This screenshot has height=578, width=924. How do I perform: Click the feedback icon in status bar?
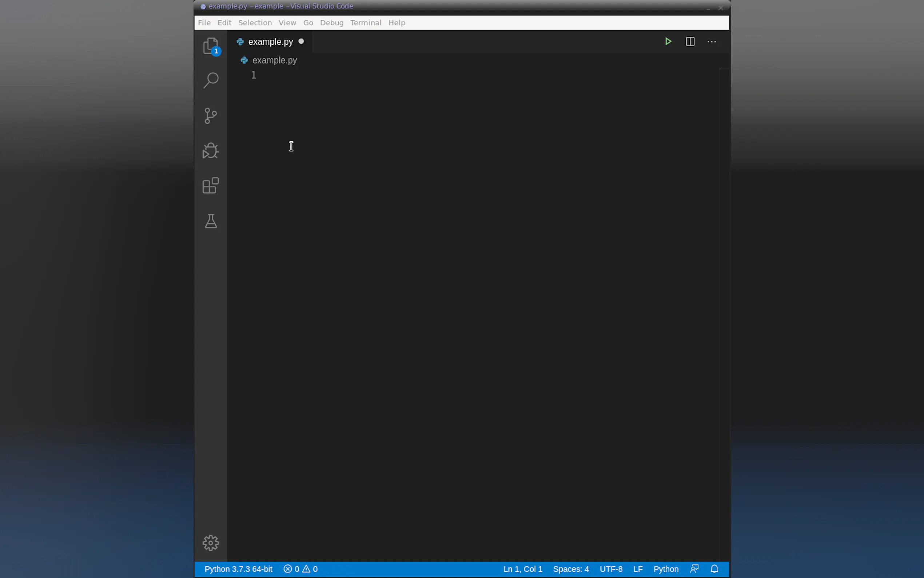[x=694, y=569]
